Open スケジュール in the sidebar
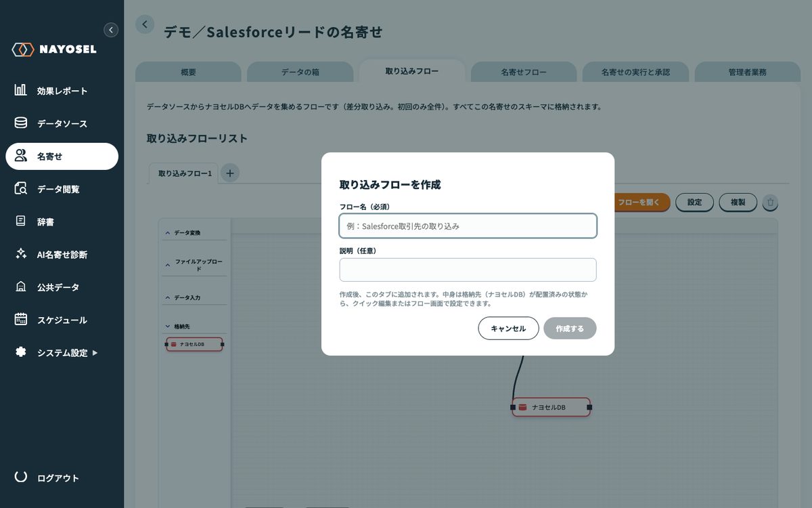 tap(62, 320)
